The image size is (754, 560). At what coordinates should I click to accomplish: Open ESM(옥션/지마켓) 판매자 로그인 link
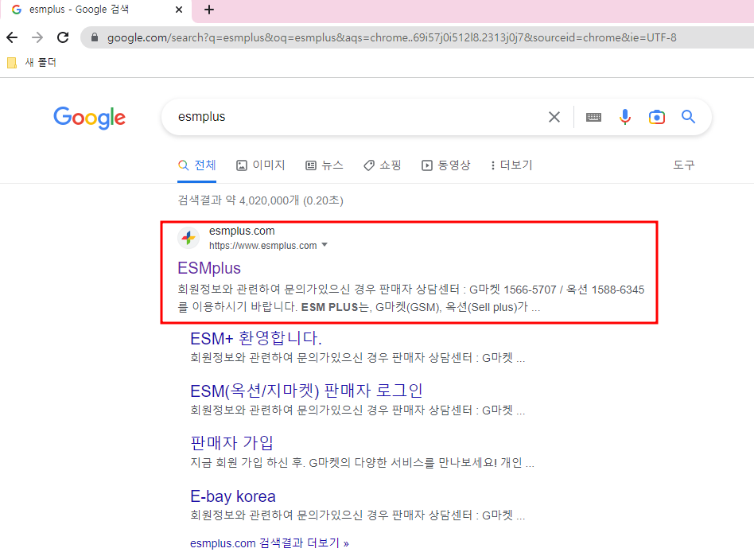pyautogui.click(x=306, y=391)
